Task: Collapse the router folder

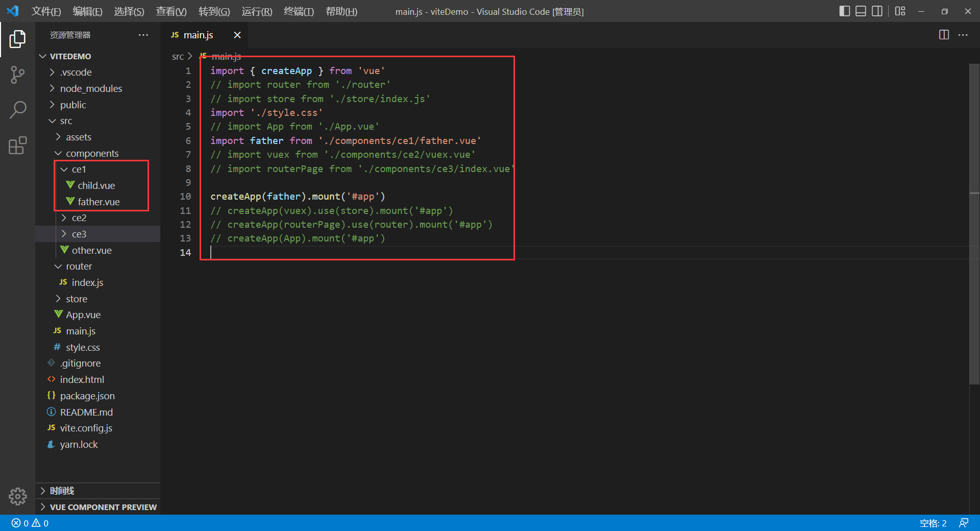Action: tap(97, 266)
